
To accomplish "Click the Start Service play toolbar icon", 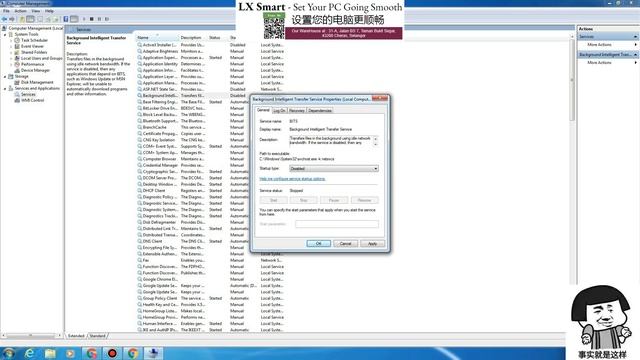I will coord(84,19).
